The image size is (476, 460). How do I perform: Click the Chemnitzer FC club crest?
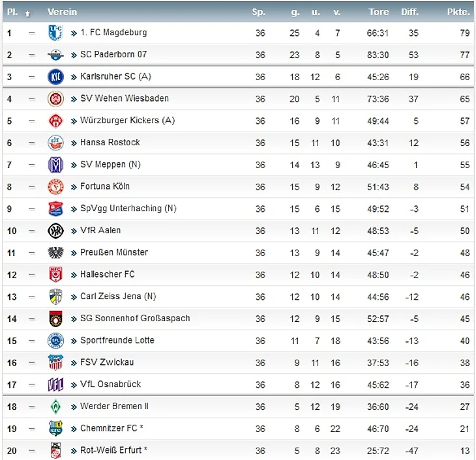(x=55, y=429)
